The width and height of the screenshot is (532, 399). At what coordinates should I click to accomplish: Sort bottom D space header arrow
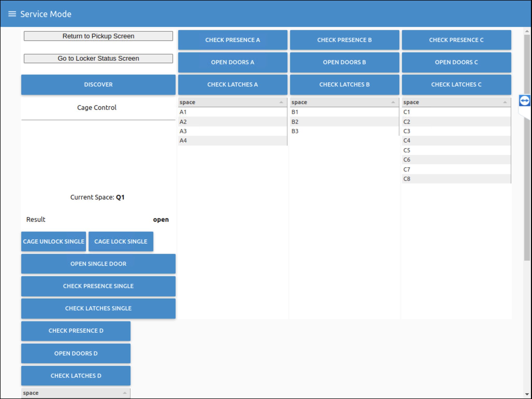125,393
